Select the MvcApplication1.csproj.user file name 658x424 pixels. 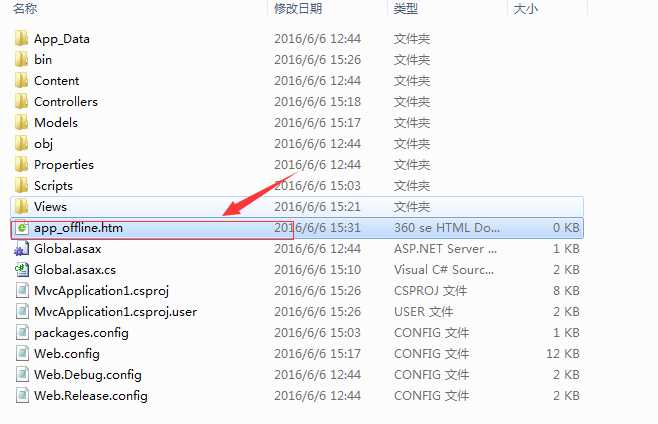[x=115, y=312]
